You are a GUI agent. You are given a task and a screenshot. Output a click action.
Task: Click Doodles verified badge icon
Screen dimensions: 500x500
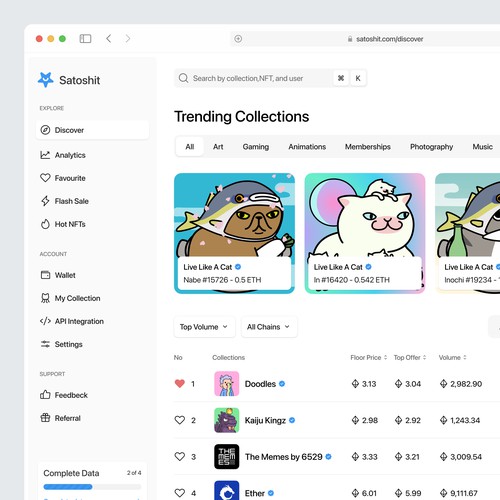pyautogui.click(x=282, y=384)
